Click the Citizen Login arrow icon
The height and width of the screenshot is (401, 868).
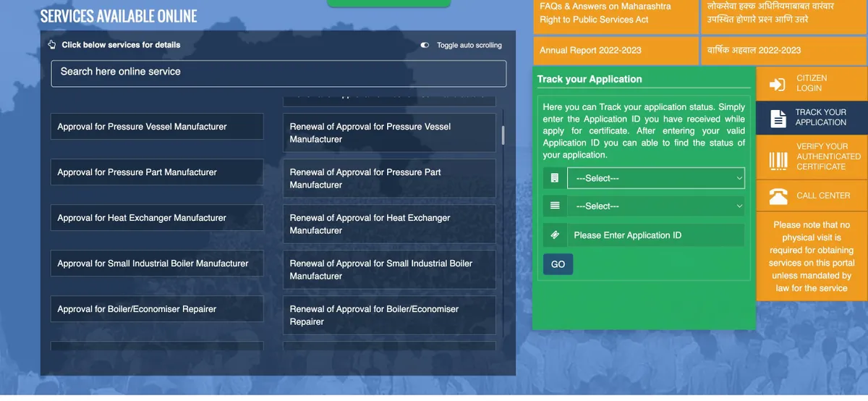(778, 85)
